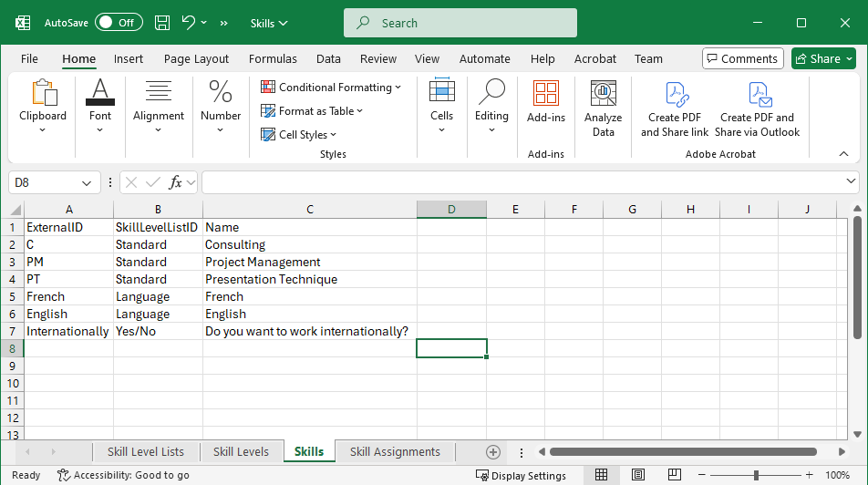Open the Name Box dropdown arrow

click(x=88, y=182)
